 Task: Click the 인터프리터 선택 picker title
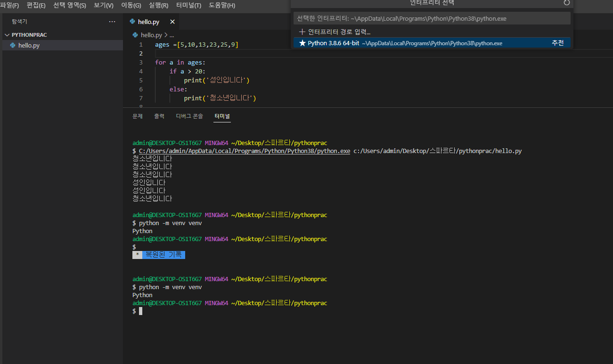tap(432, 3)
